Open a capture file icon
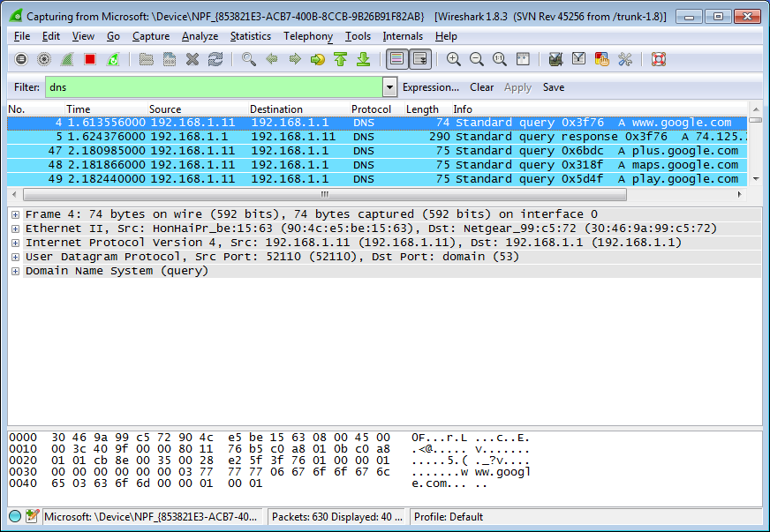The height and width of the screenshot is (532, 770). 146,59
